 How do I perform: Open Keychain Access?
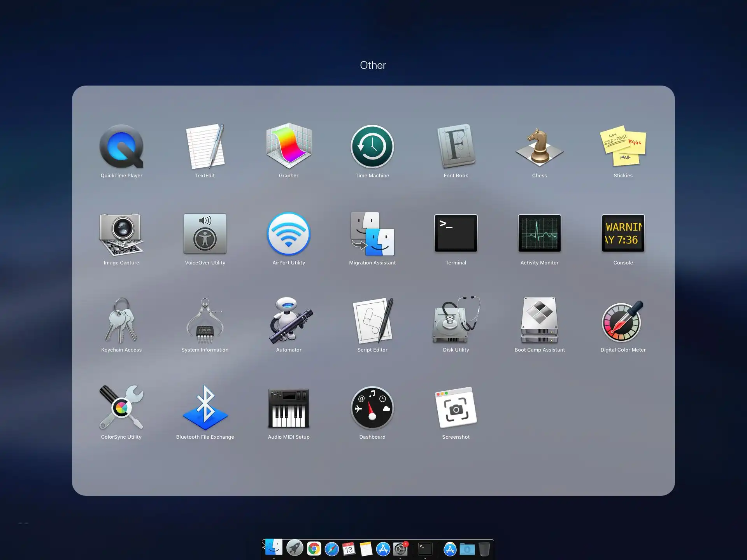pos(121,321)
